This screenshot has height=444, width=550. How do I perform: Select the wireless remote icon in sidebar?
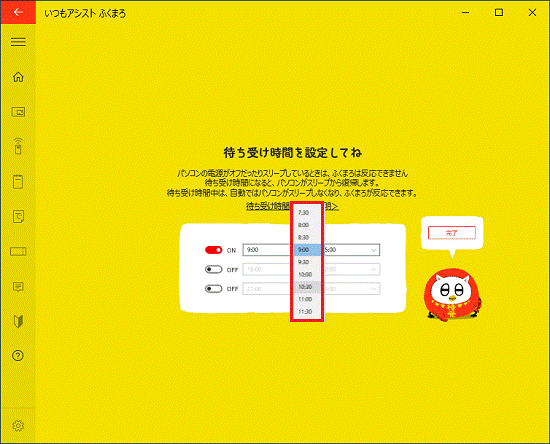[18, 146]
